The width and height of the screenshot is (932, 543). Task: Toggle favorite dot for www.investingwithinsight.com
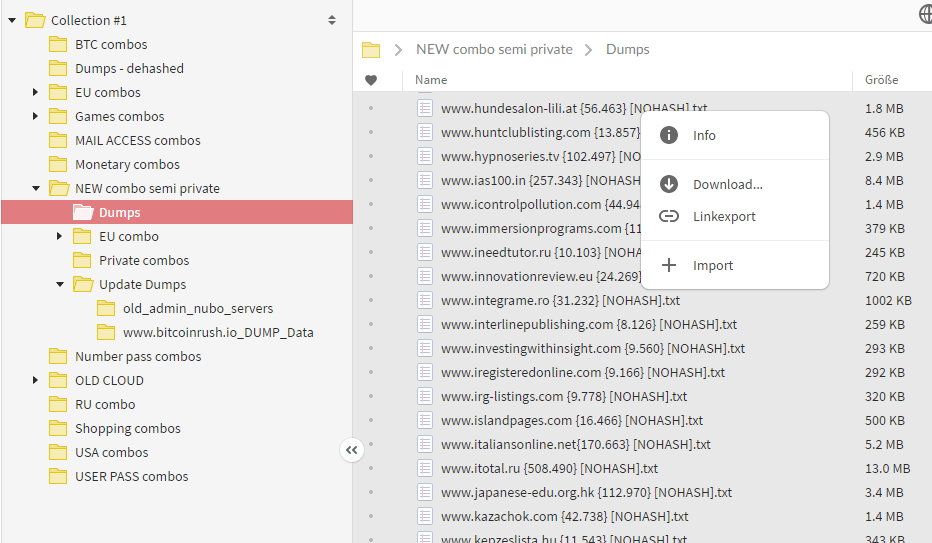pyautogui.click(x=371, y=348)
